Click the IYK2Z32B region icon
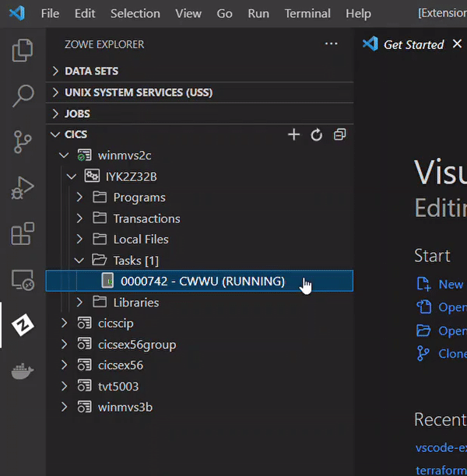The height and width of the screenshot is (476, 467). (92, 176)
